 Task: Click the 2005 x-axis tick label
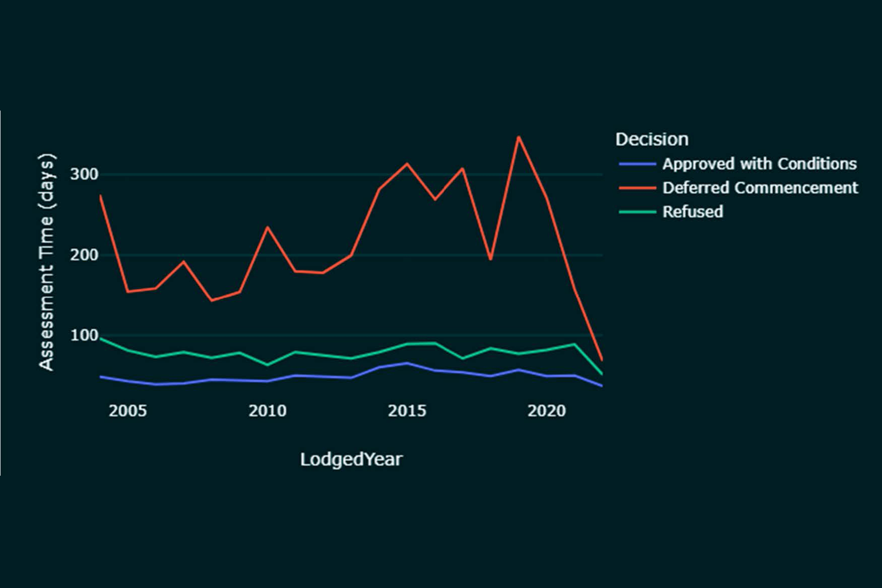pyautogui.click(x=128, y=411)
